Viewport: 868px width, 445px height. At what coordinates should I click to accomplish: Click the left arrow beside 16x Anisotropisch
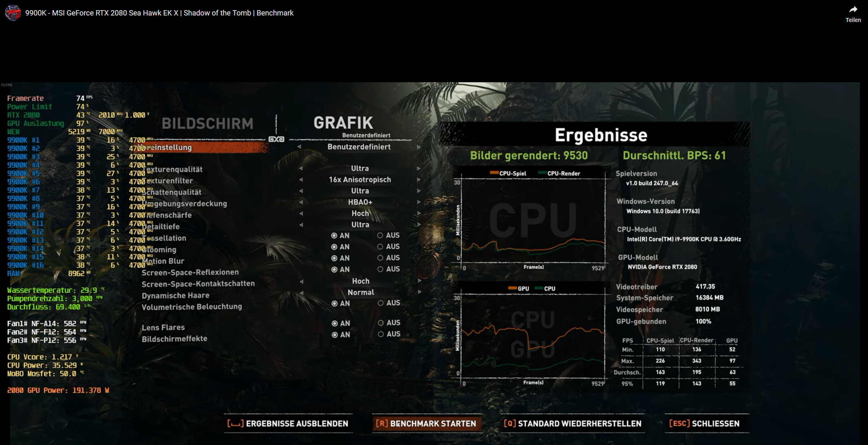(301, 180)
